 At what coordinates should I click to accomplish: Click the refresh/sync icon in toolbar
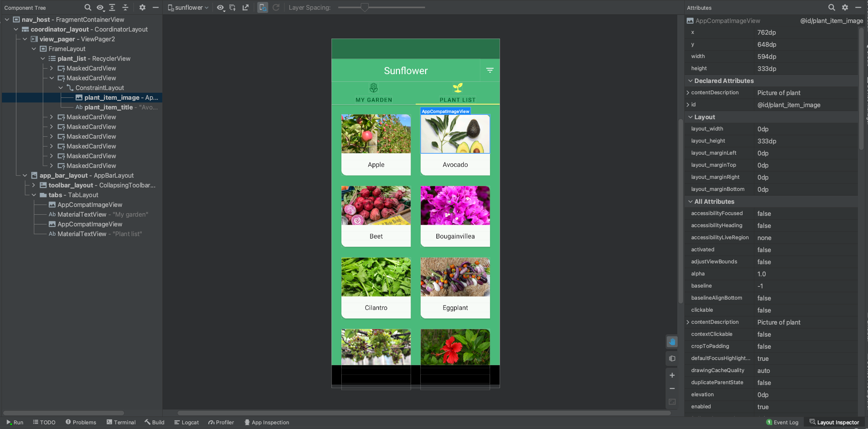[276, 8]
